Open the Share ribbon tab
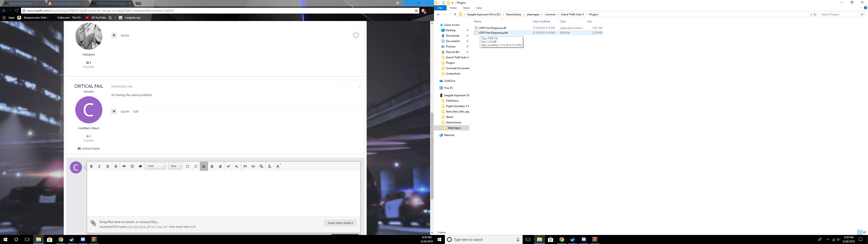 click(466, 8)
